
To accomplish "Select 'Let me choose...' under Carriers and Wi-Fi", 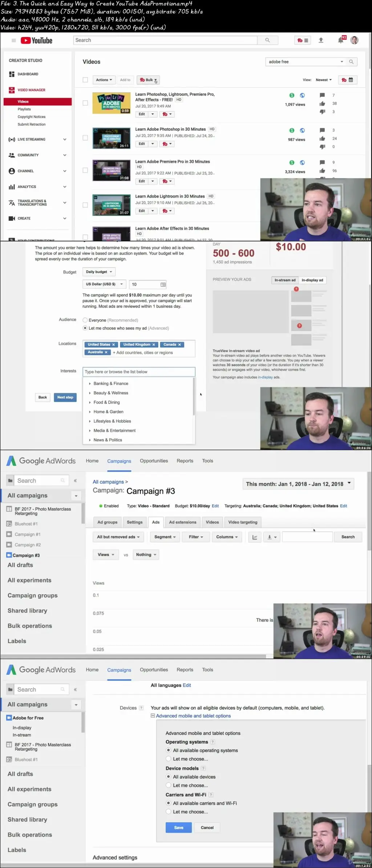I will 168,812.
